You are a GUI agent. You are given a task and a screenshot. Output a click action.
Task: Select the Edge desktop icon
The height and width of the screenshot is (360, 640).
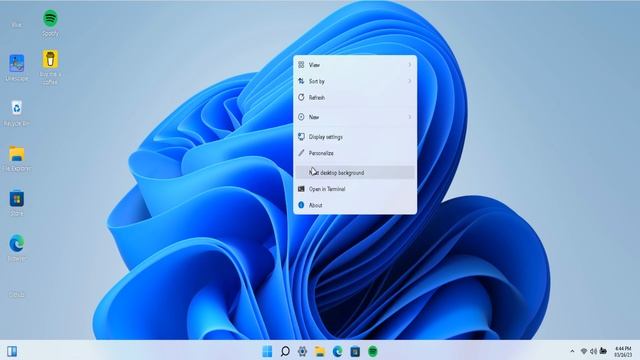[x=16, y=248]
